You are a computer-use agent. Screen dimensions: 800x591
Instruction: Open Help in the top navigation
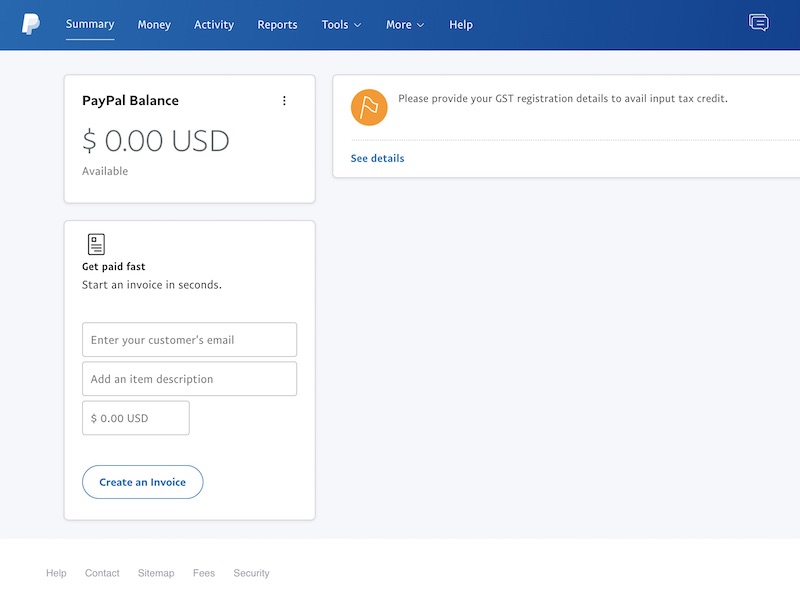(461, 24)
